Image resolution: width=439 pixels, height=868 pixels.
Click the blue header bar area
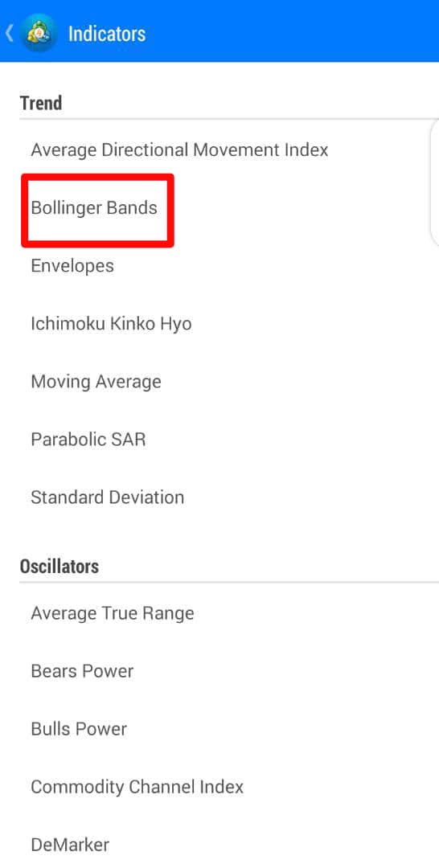tap(219, 31)
